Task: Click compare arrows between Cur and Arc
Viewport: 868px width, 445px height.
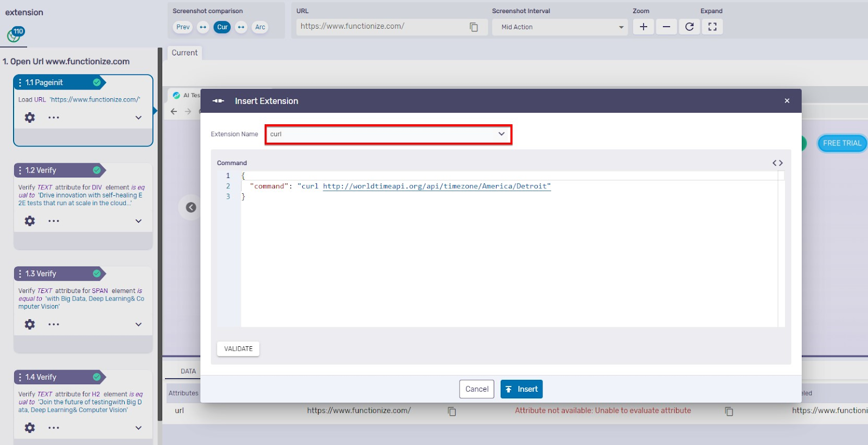Action: point(241,27)
